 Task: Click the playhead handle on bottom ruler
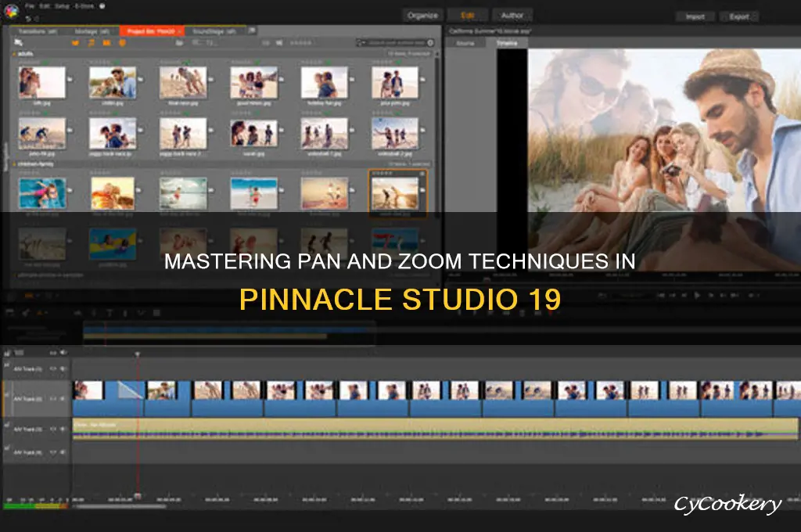[x=138, y=496]
